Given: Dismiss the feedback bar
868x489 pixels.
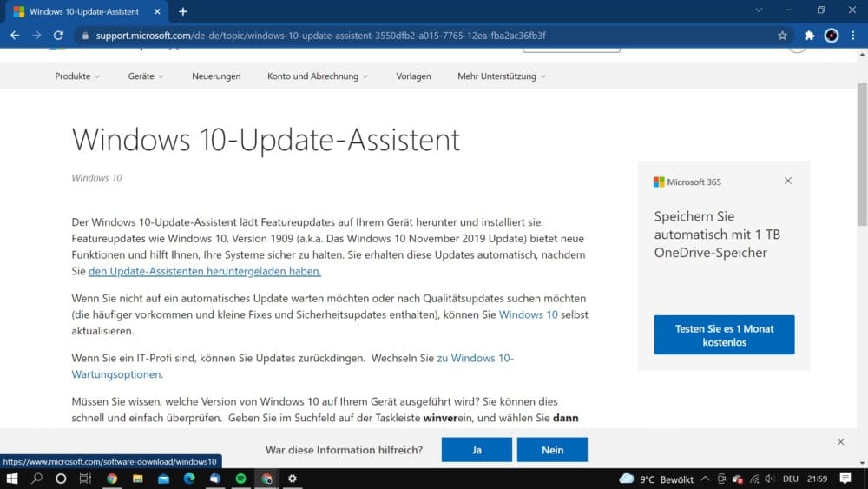Looking at the screenshot, I should point(840,442).
